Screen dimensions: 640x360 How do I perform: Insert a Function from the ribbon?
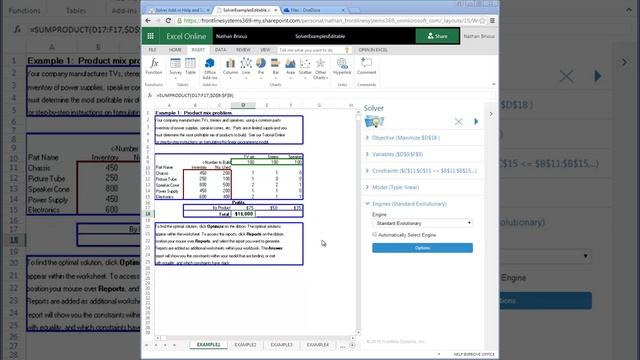(154, 67)
